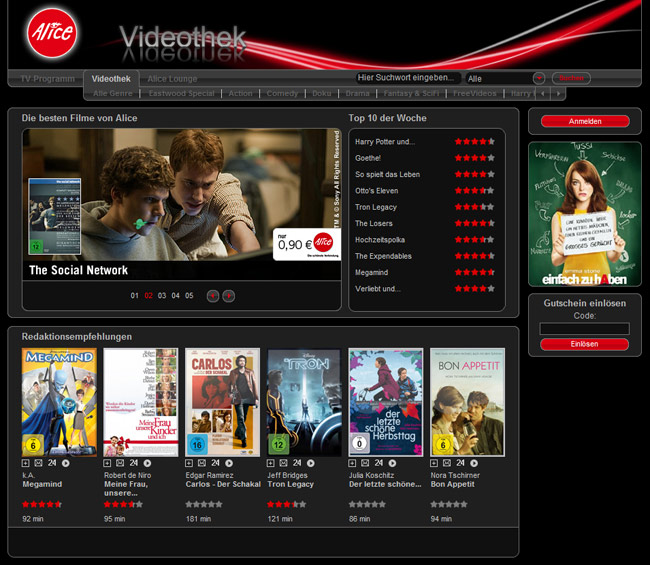Select slide 05 in the film carousel
The image size is (650, 565).
189,296
